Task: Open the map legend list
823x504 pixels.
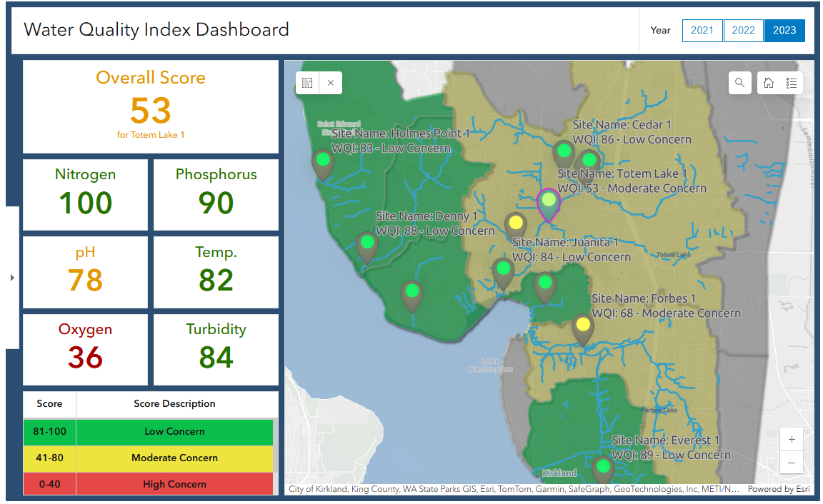Action: pyautogui.click(x=792, y=83)
